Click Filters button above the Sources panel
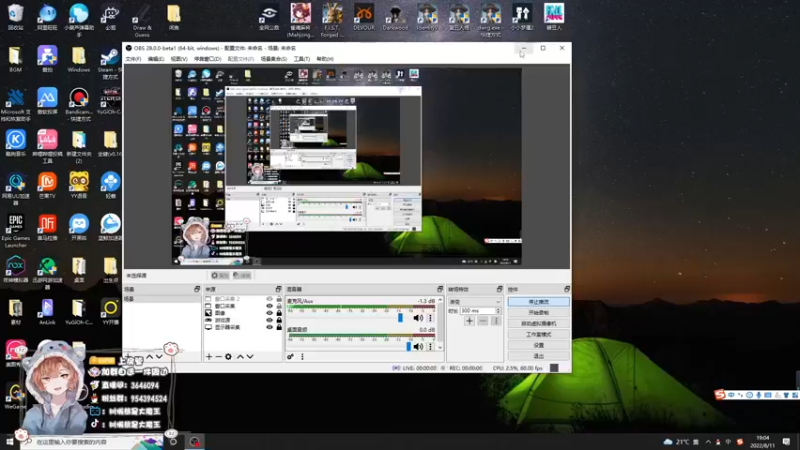Image resolution: width=800 pixels, height=450 pixels. click(x=242, y=276)
